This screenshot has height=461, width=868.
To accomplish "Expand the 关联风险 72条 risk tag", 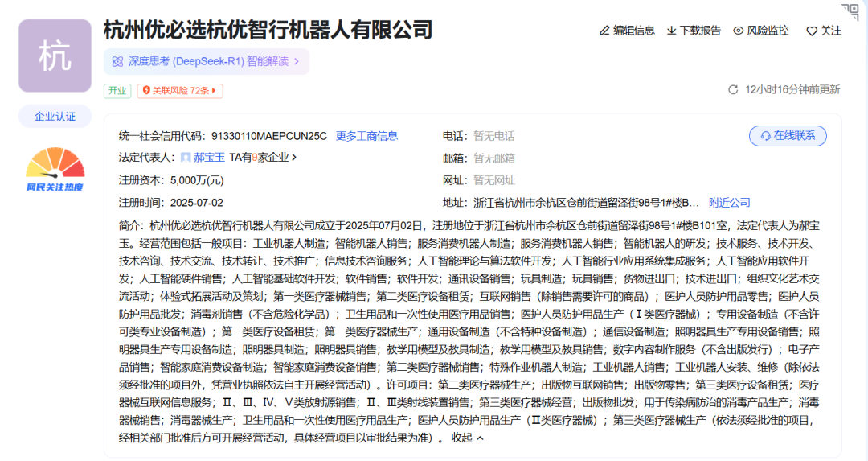I will coord(179,91).
